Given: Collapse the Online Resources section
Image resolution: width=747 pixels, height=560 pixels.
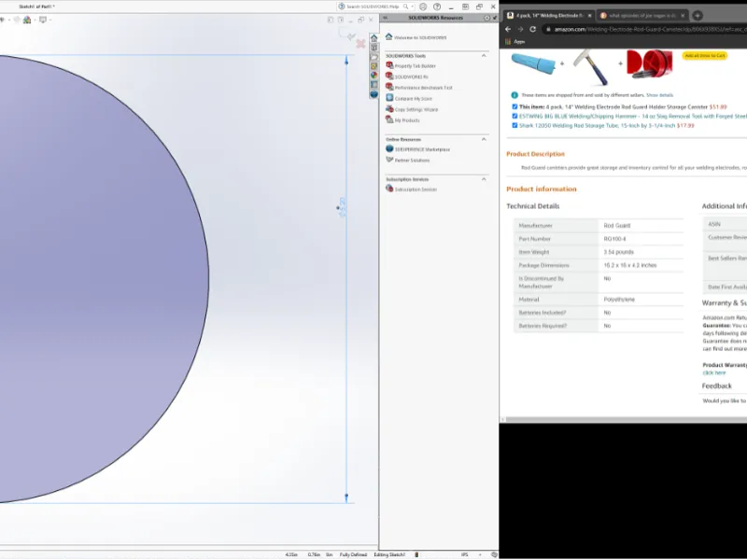Looking at the screenshot, I should pyautogui.click(x=484, y=139).
